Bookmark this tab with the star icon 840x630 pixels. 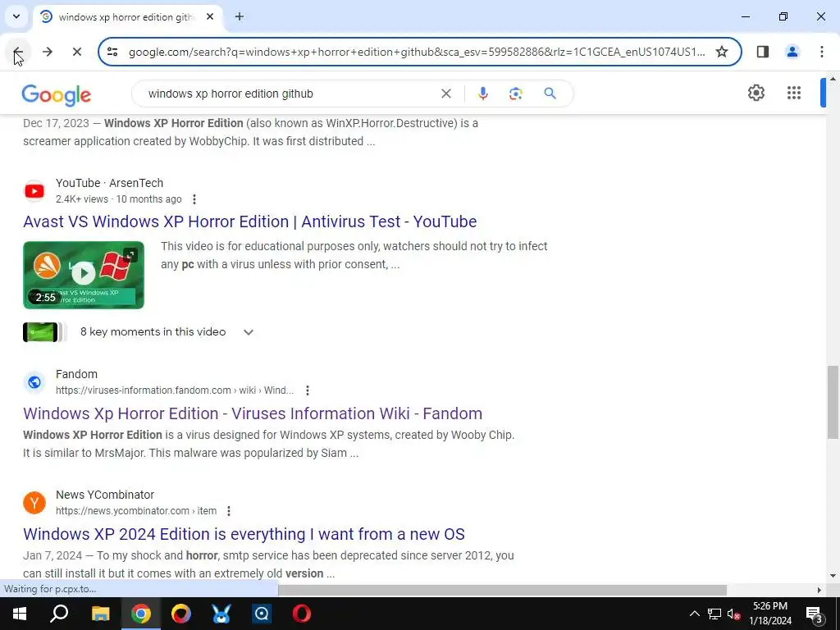pos(722,52)
